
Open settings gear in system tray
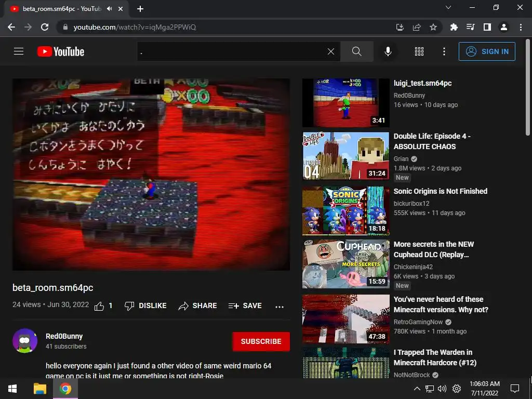click(457, 389)
